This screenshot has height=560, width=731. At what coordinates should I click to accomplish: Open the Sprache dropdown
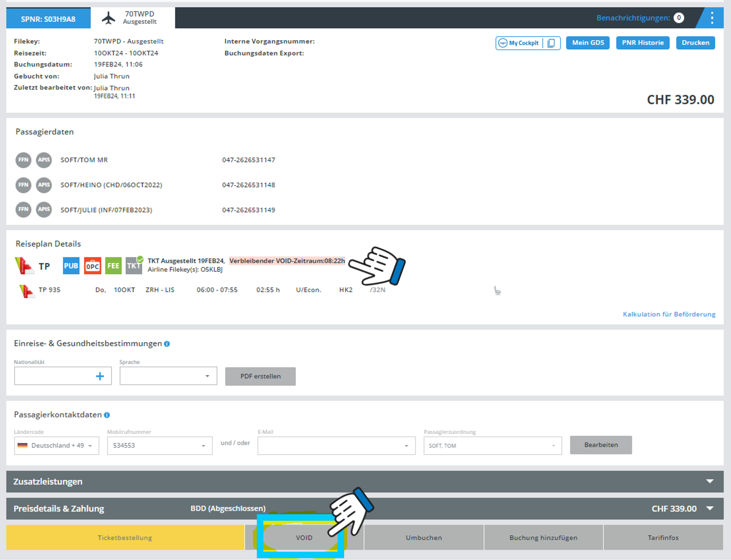click(168, 376)
